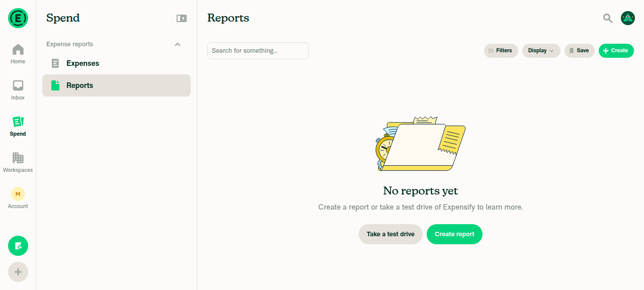644x290 pixels.
Task: Open the Display dropdown
Action: click(541, 51)
